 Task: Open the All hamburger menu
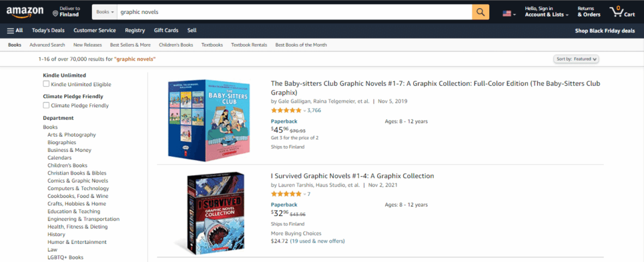[15, 30]
